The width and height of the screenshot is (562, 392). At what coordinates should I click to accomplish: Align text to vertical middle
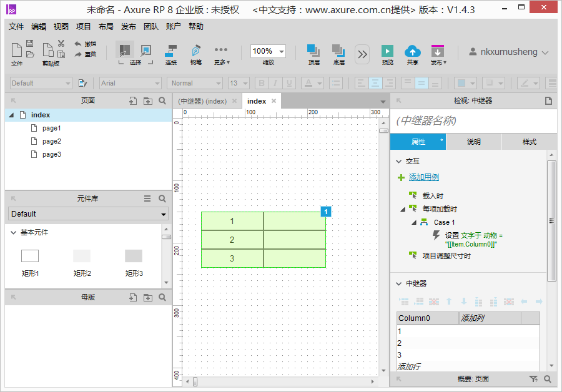tap(421, 83)
